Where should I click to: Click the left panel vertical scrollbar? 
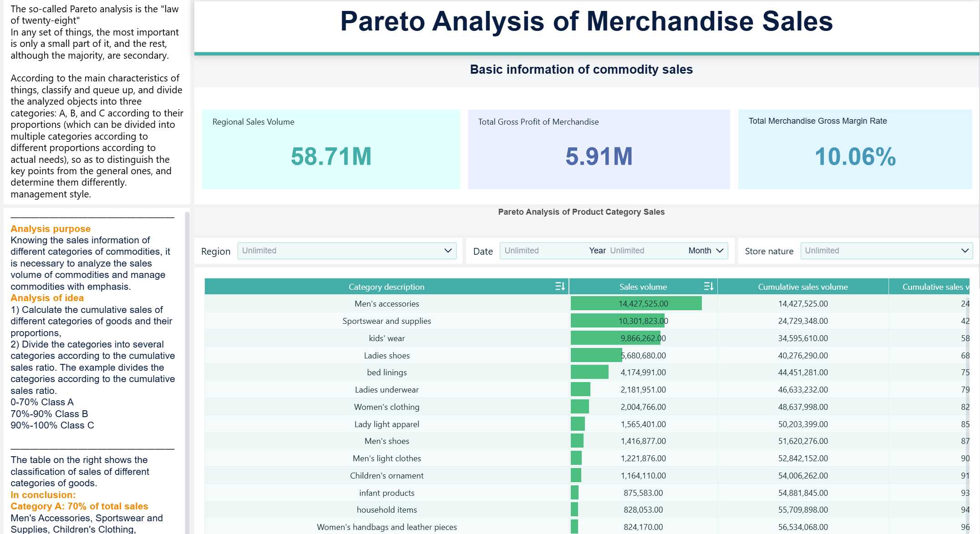tap(187, 372)
